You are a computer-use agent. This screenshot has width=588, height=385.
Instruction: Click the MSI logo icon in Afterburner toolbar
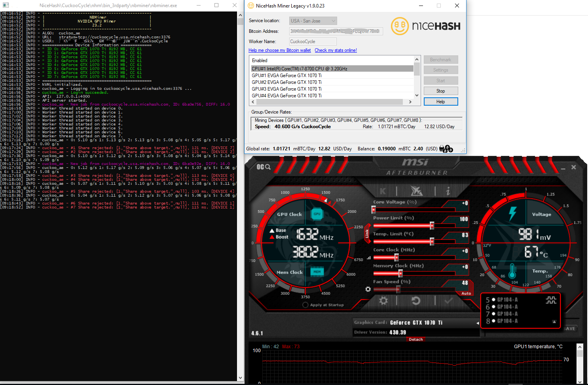pyautogui.click(x=416, y=191)
